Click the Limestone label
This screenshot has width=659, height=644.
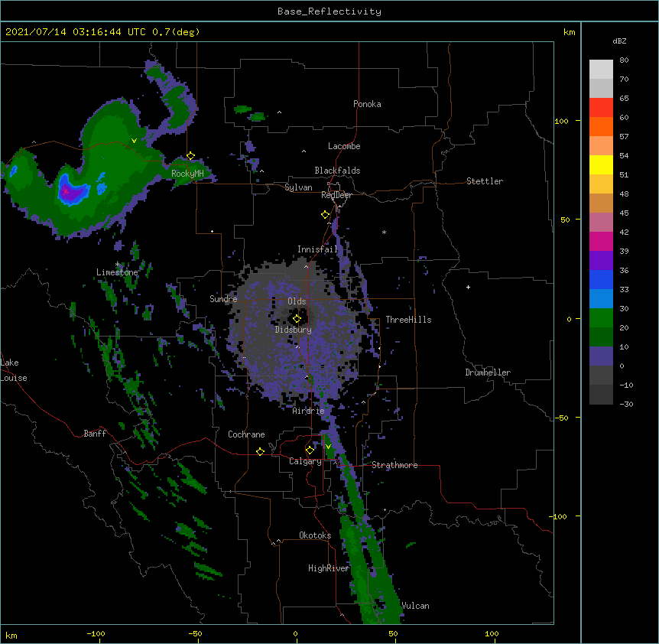[x=117, y=272]
